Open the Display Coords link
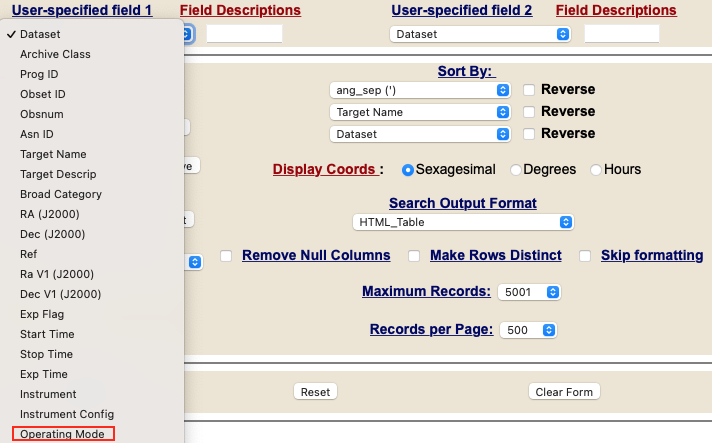This screenshot has width=718, height=443. (x=326, y=169)
